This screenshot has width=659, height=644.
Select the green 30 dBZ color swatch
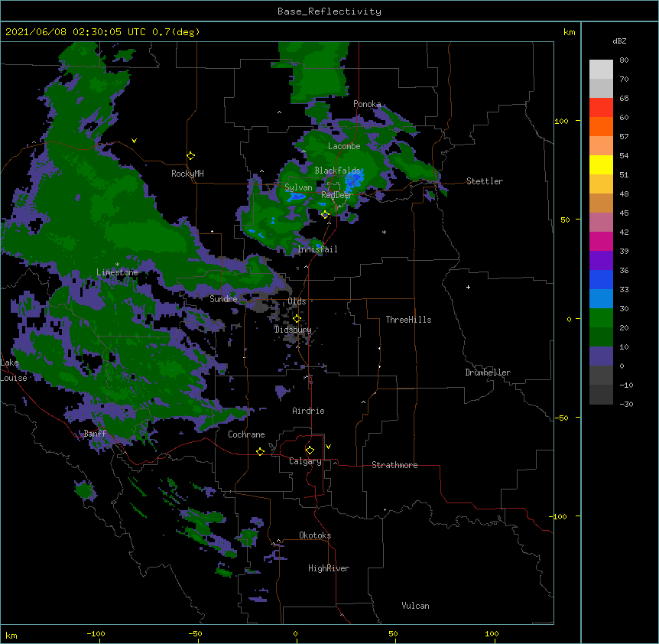601,318
